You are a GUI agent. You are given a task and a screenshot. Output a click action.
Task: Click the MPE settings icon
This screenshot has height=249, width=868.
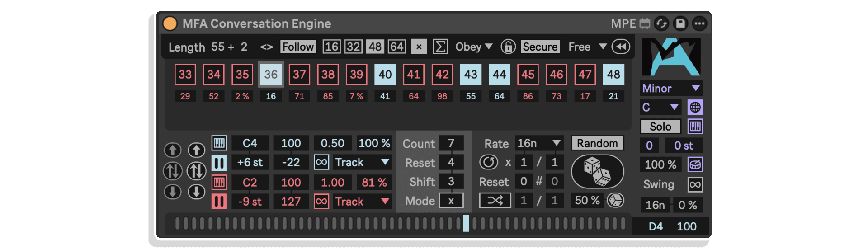(645, 23)
